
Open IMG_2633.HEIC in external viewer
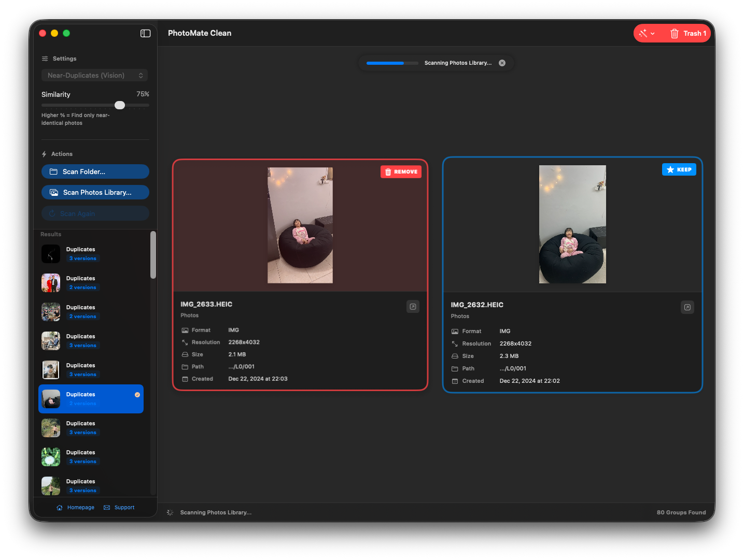[x=413, y=306]
